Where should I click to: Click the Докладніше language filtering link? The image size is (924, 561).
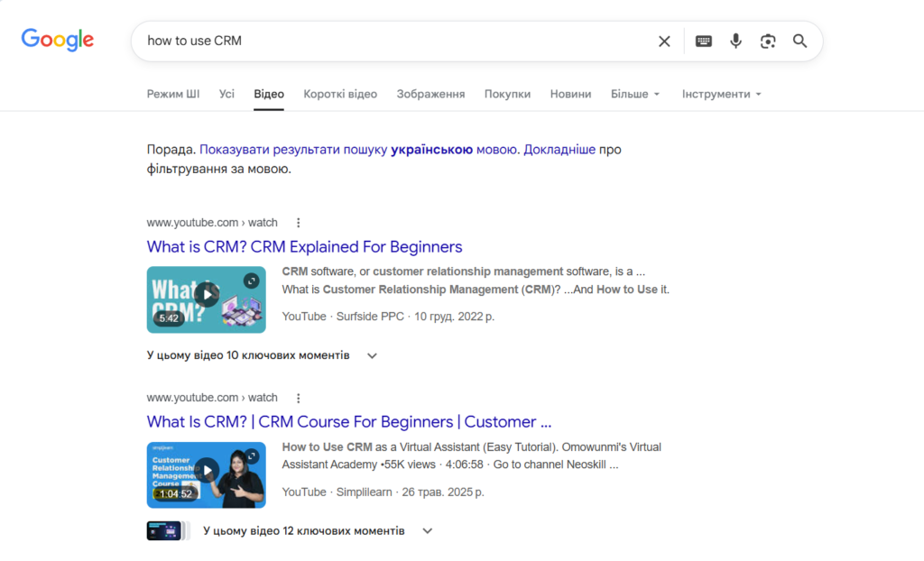pos(559,150)
